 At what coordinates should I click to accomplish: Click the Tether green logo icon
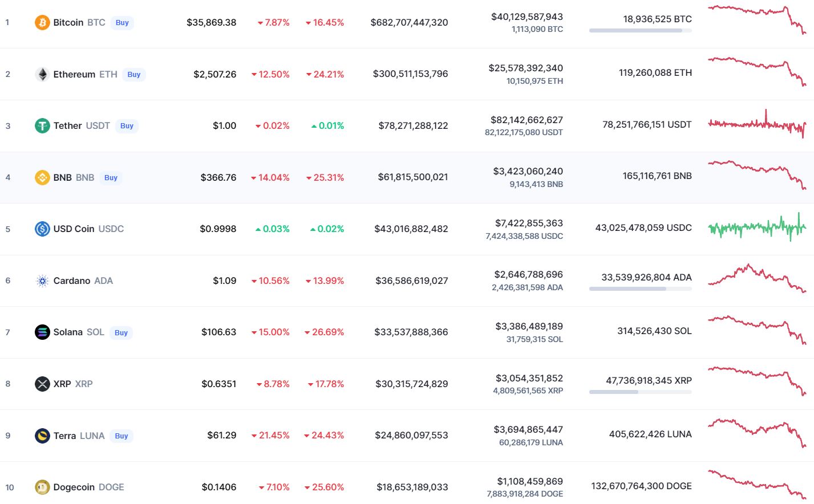click(x=42, y=125)
